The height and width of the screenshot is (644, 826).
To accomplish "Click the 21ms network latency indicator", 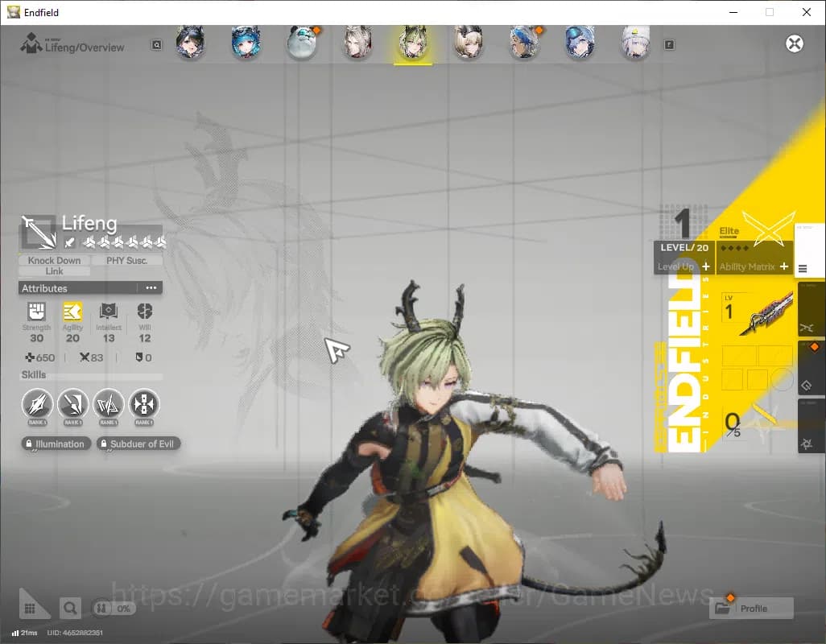I will (25, 633).
